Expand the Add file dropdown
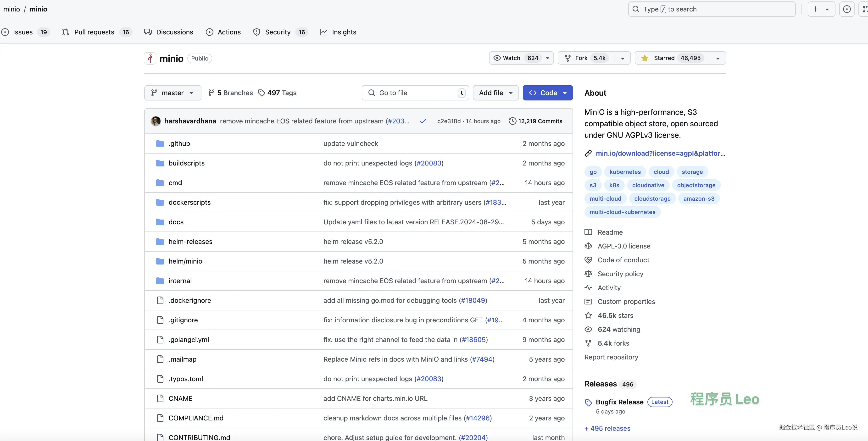The height and width of the screenshot is (441, 868). click(x=496, y=93)
